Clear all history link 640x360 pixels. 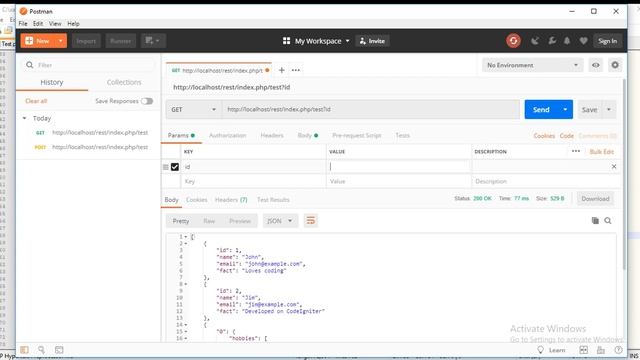pos(36,101)
